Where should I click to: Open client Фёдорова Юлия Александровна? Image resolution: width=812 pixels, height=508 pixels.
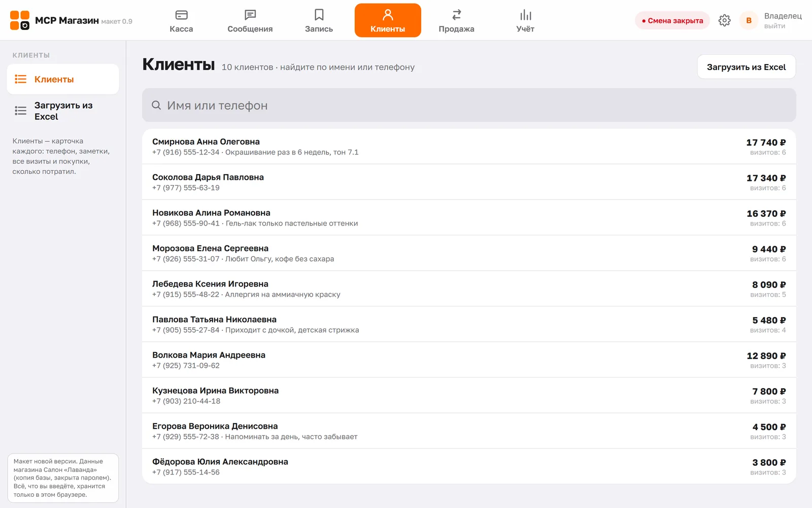[x=469, y=466]
